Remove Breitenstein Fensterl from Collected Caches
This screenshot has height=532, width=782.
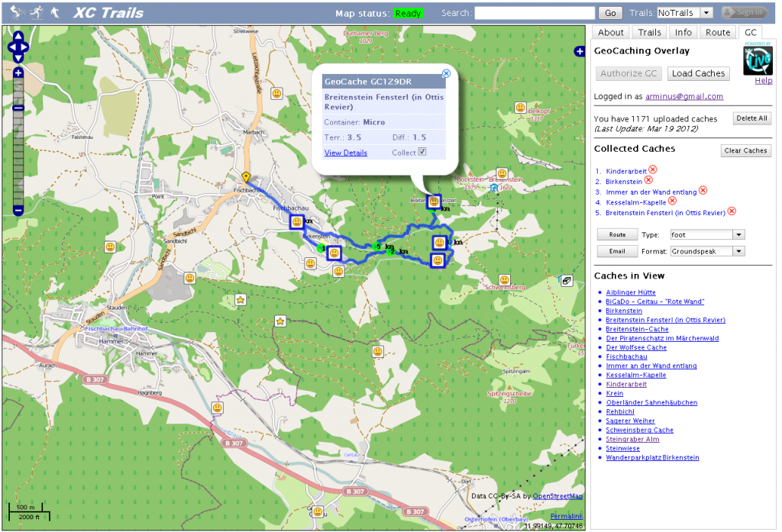click(x=732, y=211)
